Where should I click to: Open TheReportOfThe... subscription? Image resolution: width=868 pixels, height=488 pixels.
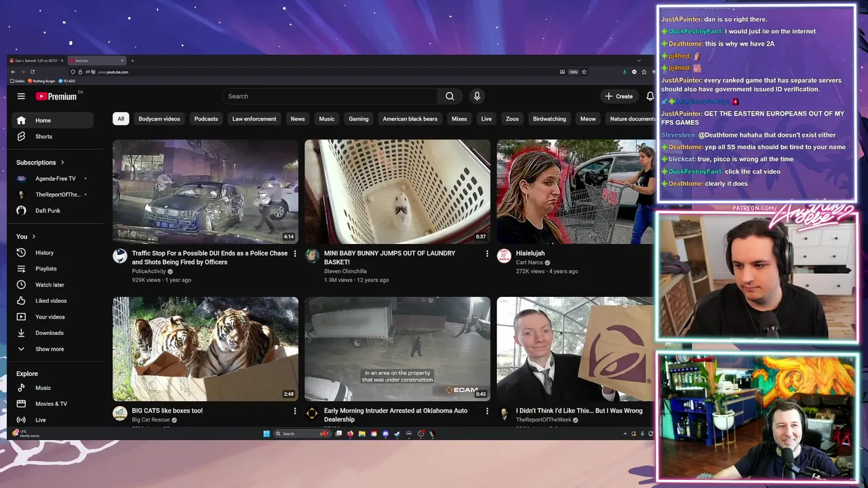click(52, 195)
